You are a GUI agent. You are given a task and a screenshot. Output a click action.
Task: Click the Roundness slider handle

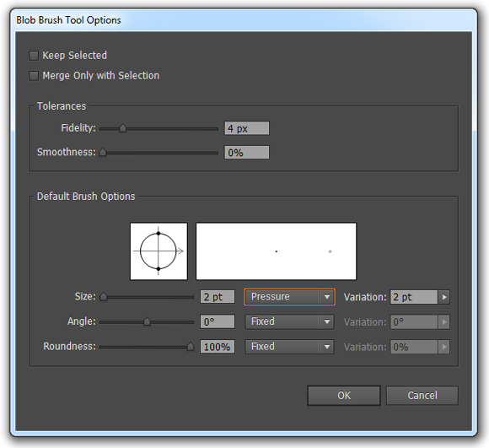click(191, 346)
